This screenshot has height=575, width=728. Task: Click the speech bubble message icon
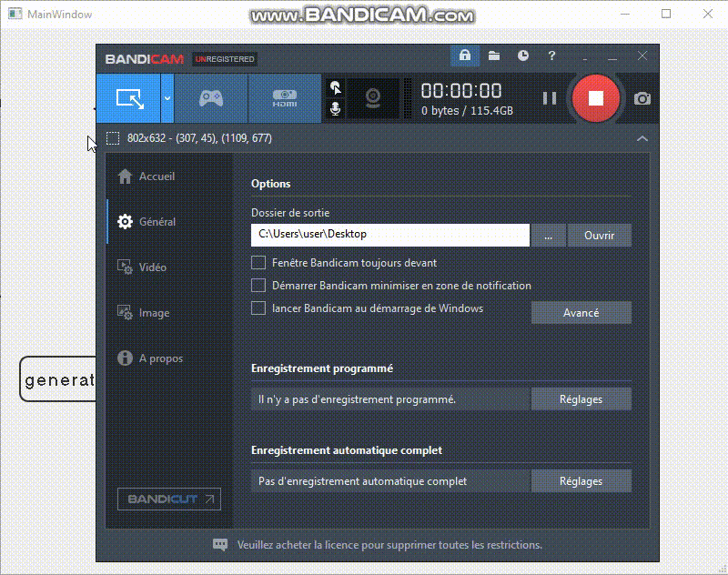tap(220, 545)
